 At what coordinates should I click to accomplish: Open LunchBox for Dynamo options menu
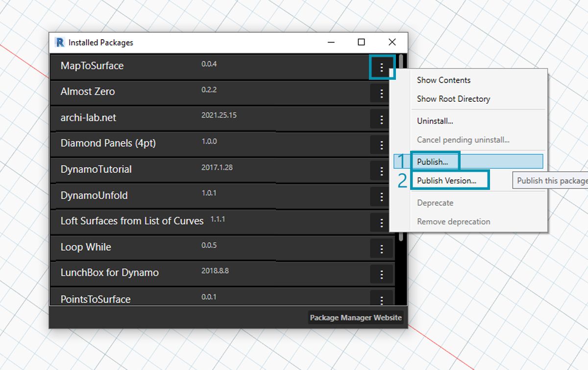coord(382,274)
